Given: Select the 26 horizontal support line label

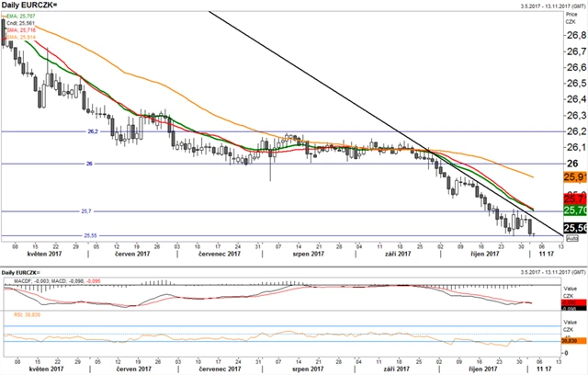Looking at the screenshot, I should point(89,164).
